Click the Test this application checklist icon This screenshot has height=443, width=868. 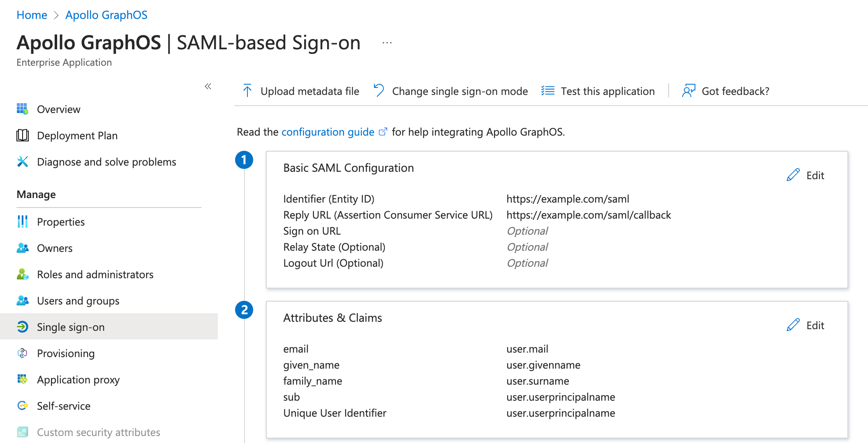[547, 91]
